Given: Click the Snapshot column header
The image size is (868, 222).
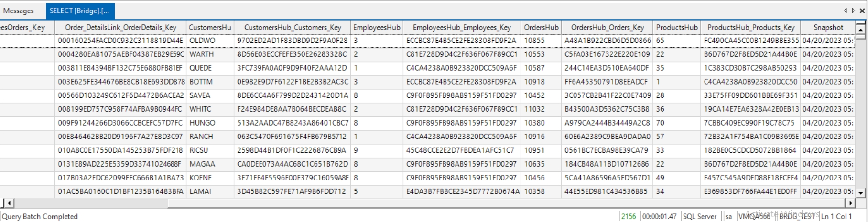Looking at the screenshot, I should click(828, 27).
